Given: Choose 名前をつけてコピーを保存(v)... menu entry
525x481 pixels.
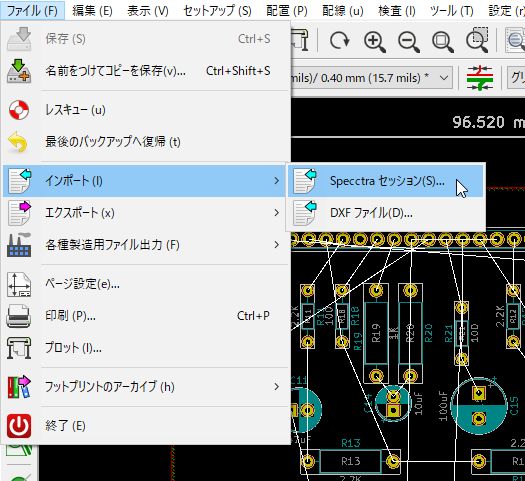Looking at the screenshot, I should (145, 71).
